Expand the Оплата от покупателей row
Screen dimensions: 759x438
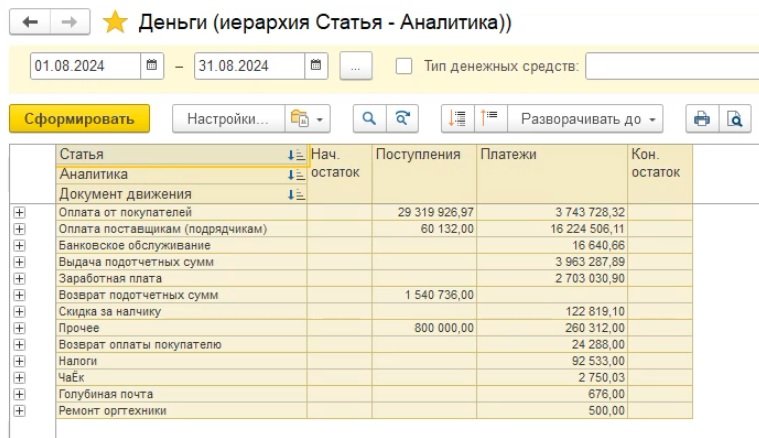[x=19, y=212]
